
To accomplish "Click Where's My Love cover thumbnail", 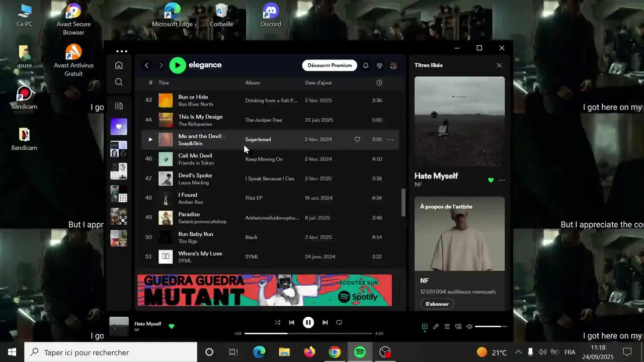I will coord(166,256).
